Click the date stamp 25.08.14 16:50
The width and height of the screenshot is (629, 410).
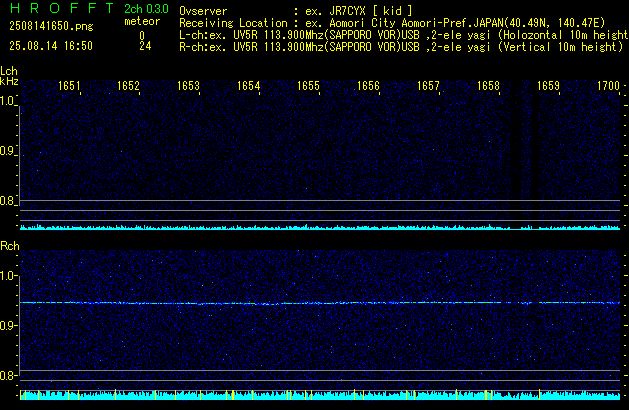[x=51, y=46]
